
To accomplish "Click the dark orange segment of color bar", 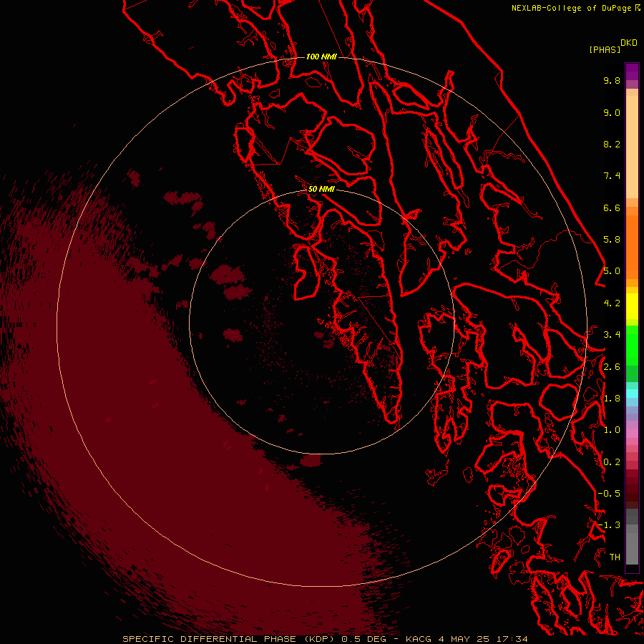I will click(632, 248).
